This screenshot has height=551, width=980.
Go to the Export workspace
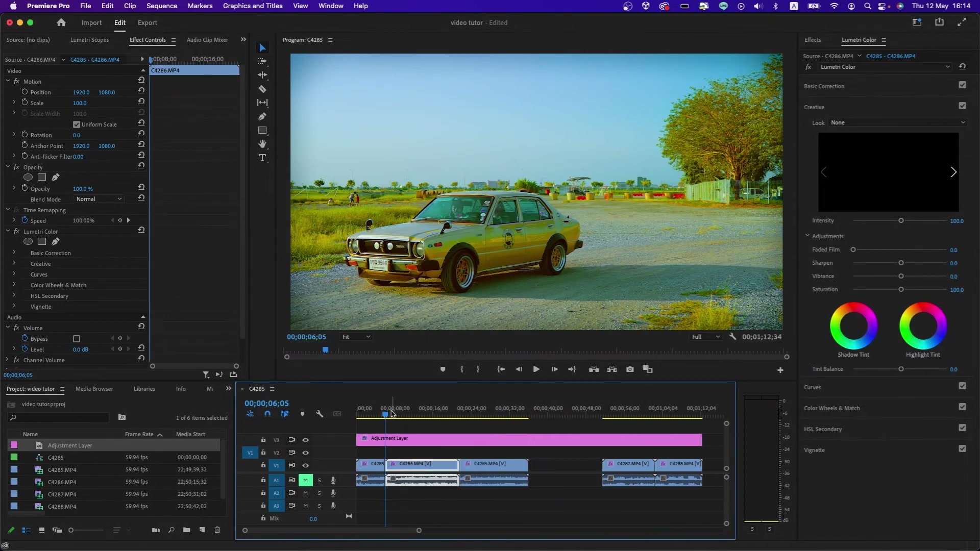[148, 22]
